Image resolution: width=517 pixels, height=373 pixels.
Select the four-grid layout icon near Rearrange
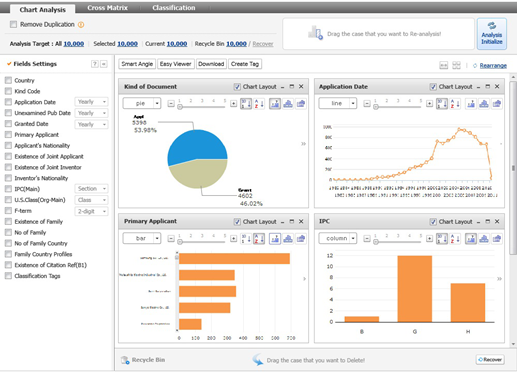pyautogui.click(x=456, y=65)
